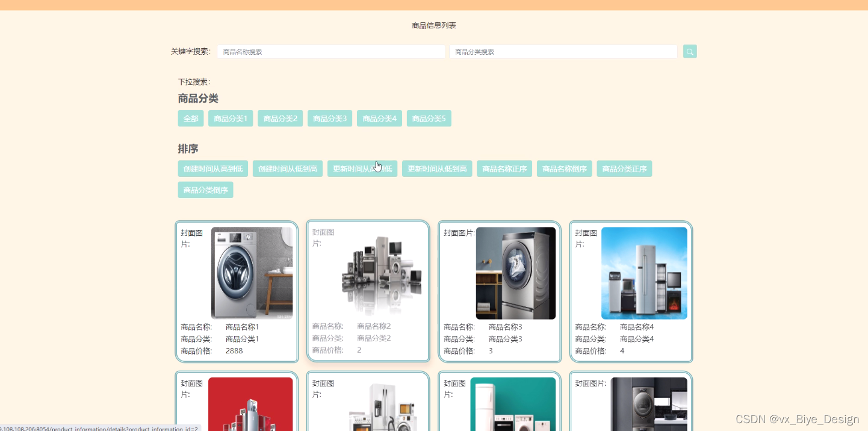Sort by 商品分类倒序
Viewport: 868px width, 431px height.
click(x=206, y=190)
